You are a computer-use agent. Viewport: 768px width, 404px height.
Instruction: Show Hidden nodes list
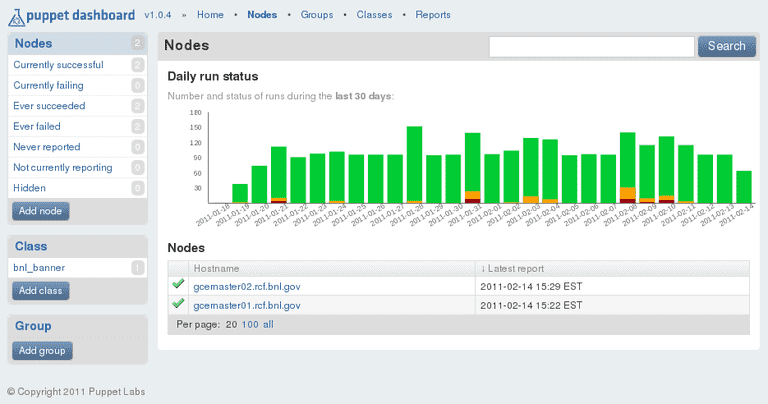29,188
